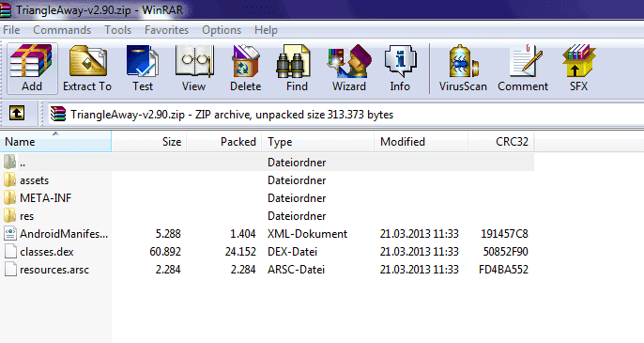The image size is (644, 343).
Task: Click the archive path address field
Action: (x=345, y=115)
